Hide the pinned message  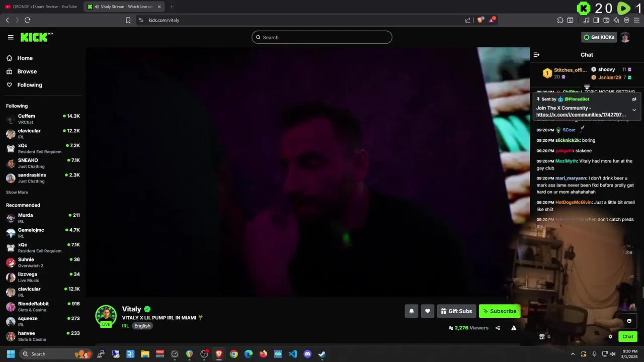[634, 100]
